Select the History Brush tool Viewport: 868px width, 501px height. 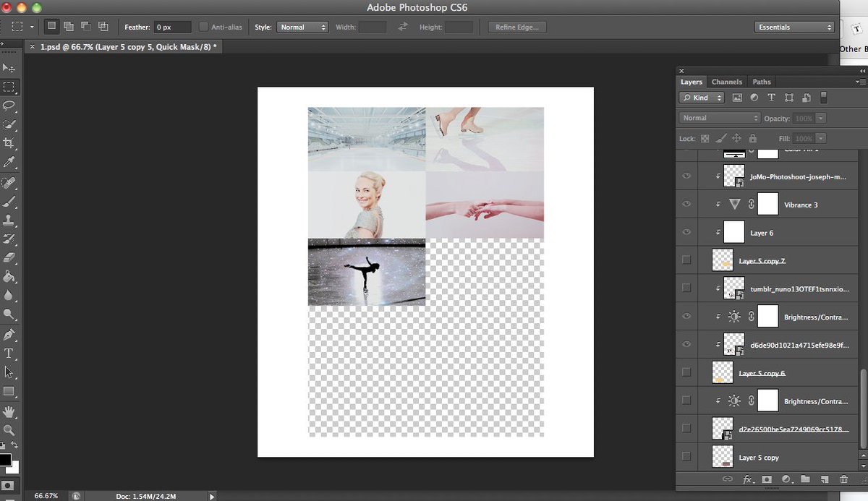coord(9,239)
